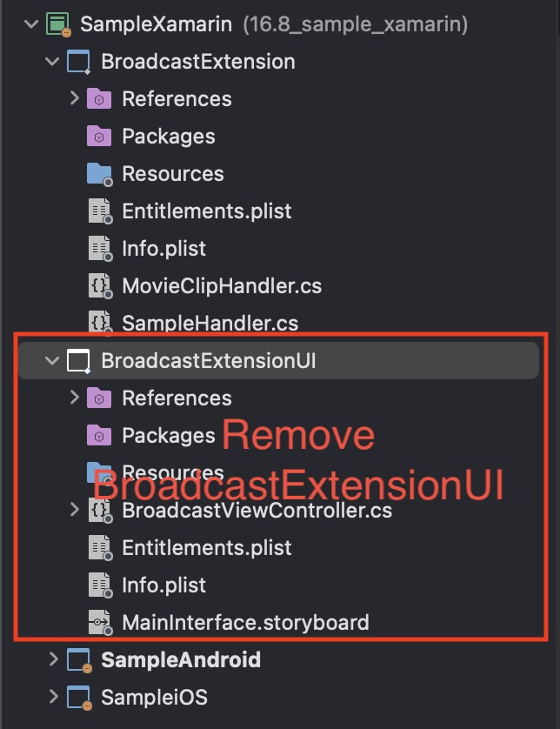Select SampleHandler.cs file
Viewport: 560px width, 729px height.
210,323
